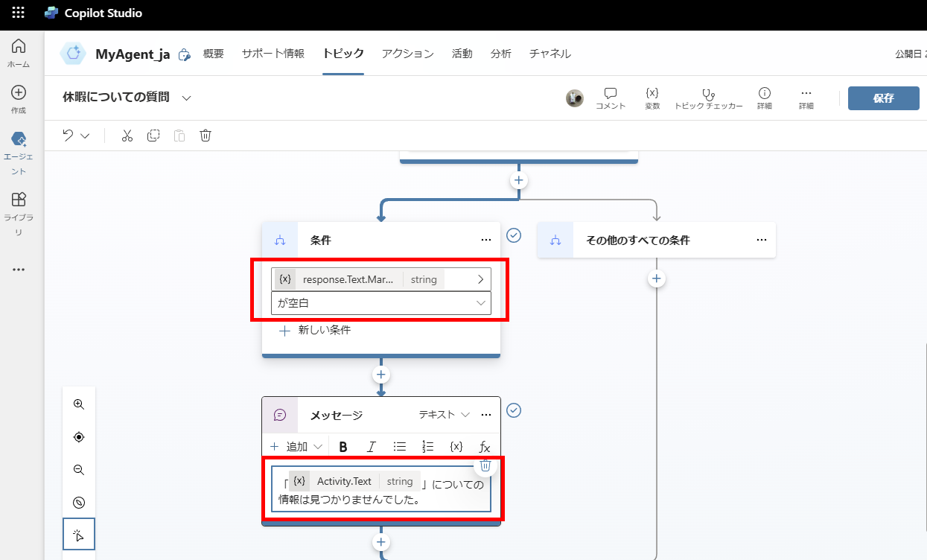Image resolution: width=927 pixels, height=560 pixels.
Task: Click the checkmark circle beside the 条件 node
Action: click(513, 235)
